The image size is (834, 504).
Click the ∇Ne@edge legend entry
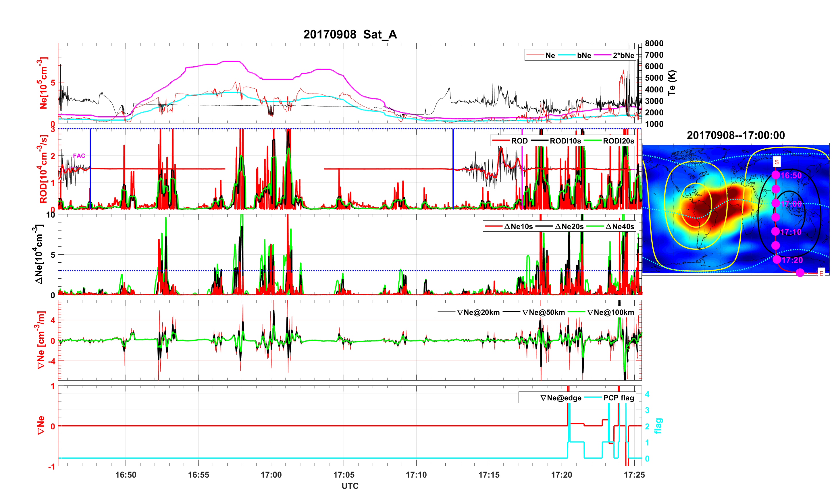pos(561,398)
